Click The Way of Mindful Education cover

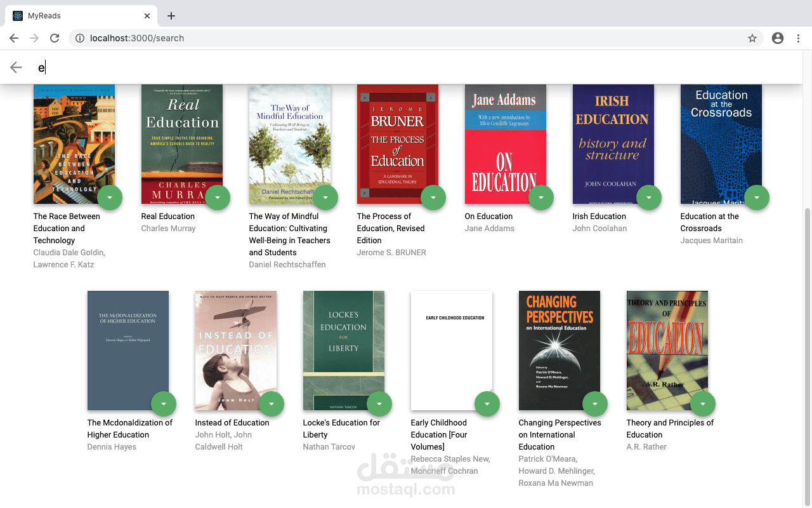click(x=290, y=144)
